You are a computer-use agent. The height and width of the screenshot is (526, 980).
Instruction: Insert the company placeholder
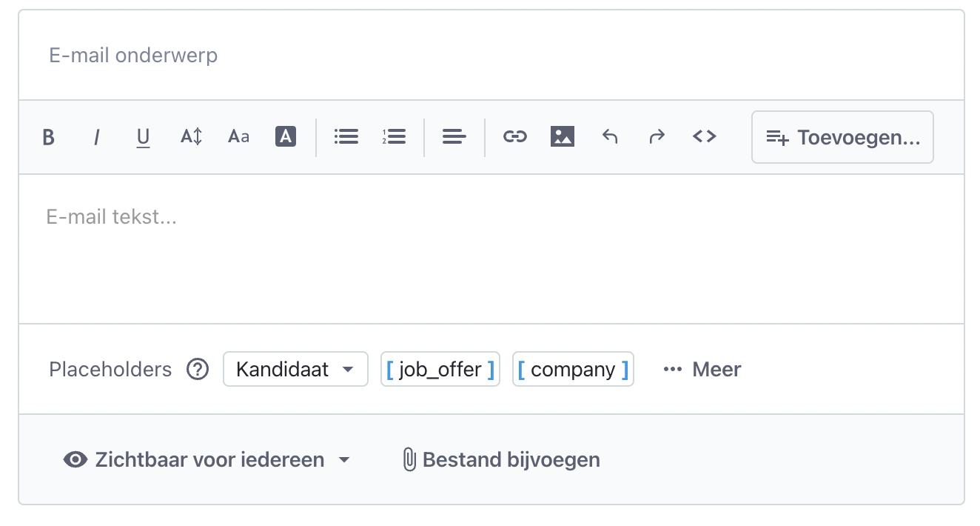(x=573, y=369)
